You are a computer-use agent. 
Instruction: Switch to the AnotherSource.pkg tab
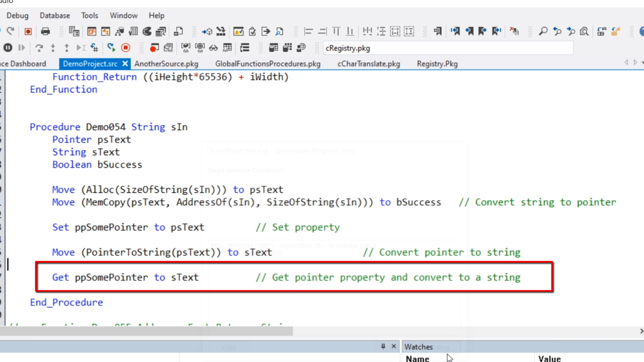pyautogui.click(x=166, y=64)
